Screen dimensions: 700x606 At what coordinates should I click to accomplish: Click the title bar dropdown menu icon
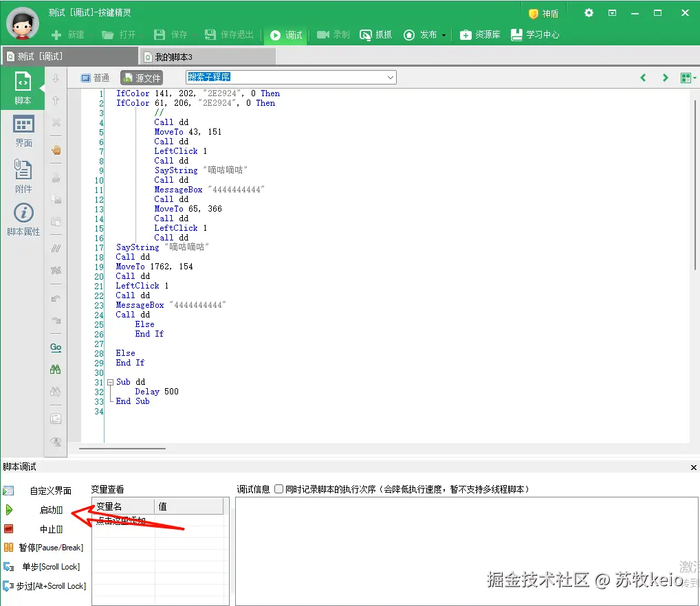click(x=613, y=13)
